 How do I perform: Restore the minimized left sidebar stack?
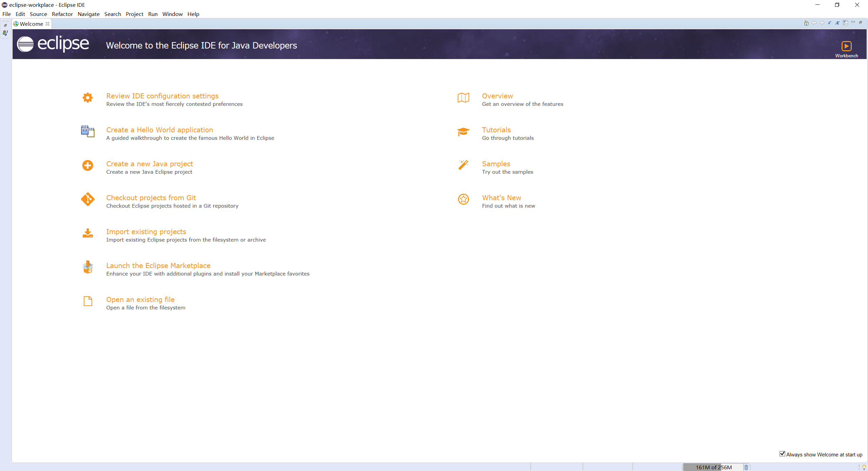click(x=5, y=25)
